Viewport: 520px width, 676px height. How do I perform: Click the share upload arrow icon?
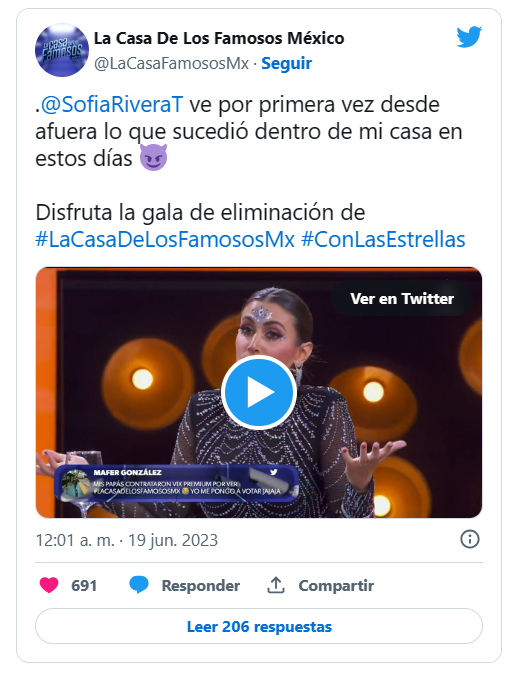coord(276,585)
